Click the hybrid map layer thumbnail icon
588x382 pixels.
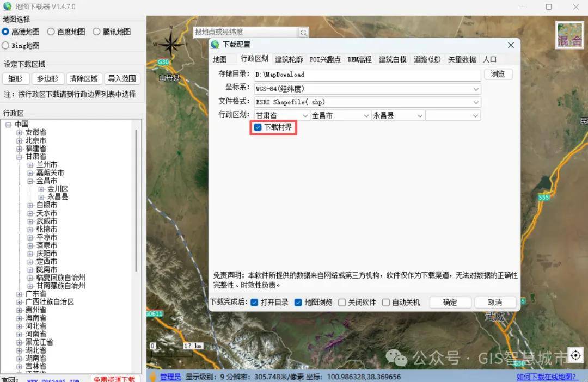pos(569,35)
